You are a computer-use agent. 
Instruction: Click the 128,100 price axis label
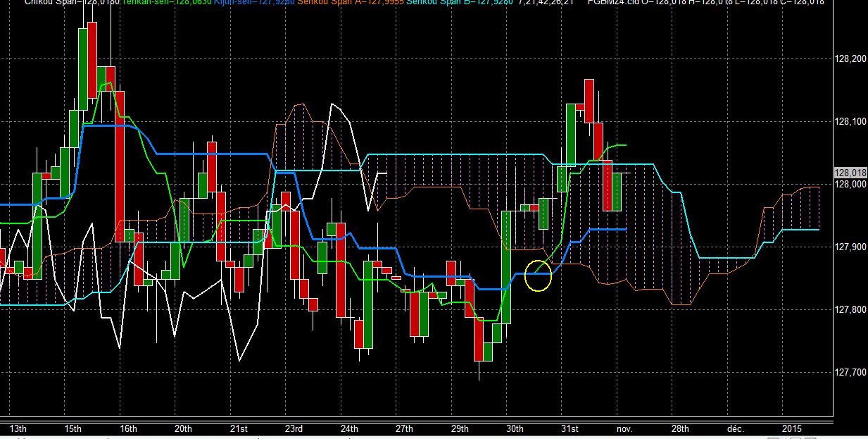click(850, 122)
